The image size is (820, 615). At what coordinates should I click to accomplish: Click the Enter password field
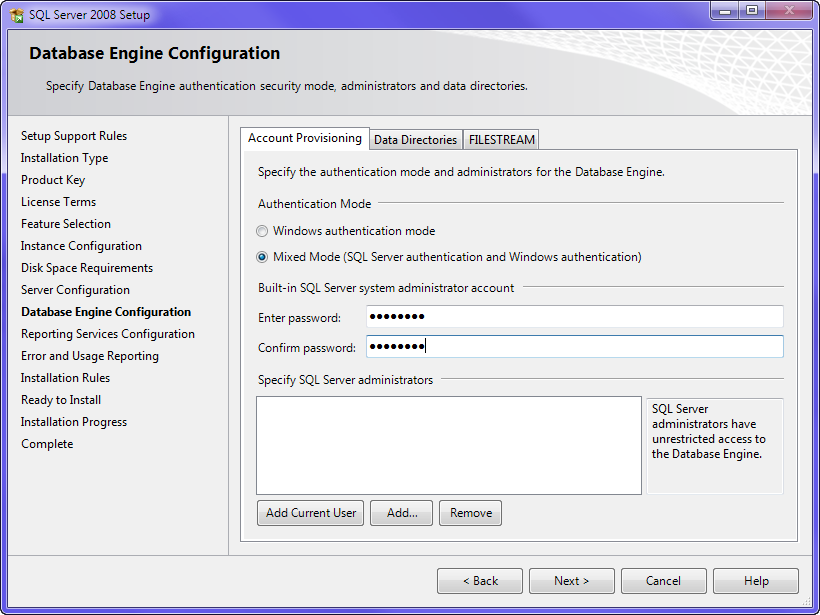pyautogui.click(x=575, y=317)
